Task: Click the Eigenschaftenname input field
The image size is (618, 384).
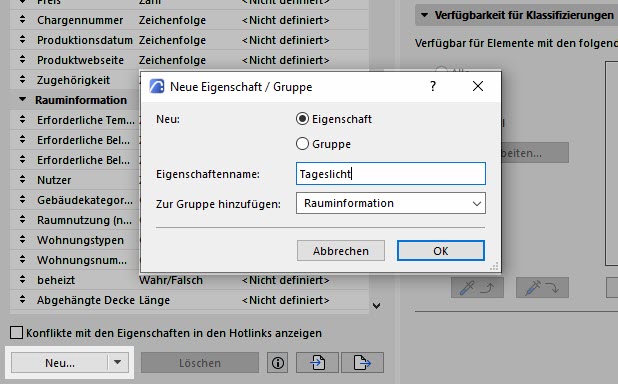Action: (x=391, y=173)
